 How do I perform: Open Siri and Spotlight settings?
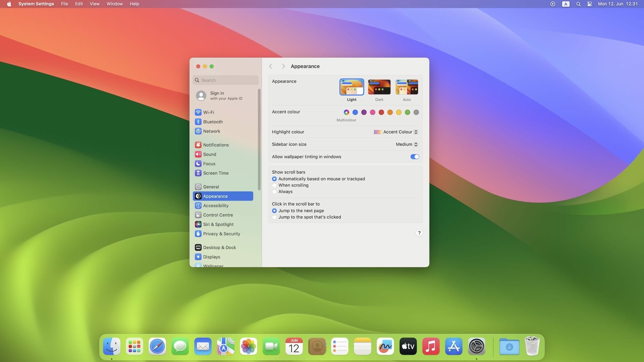click(x=218, y=225)
